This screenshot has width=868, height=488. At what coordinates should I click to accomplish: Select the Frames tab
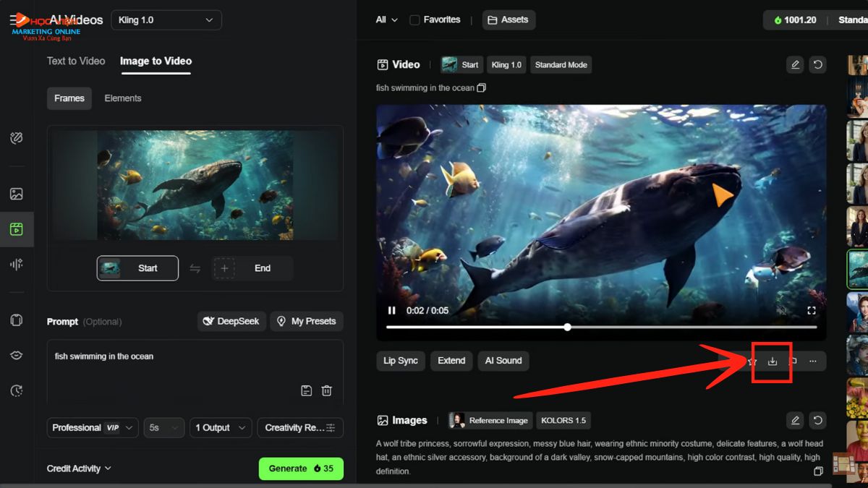tap(69, 98)
